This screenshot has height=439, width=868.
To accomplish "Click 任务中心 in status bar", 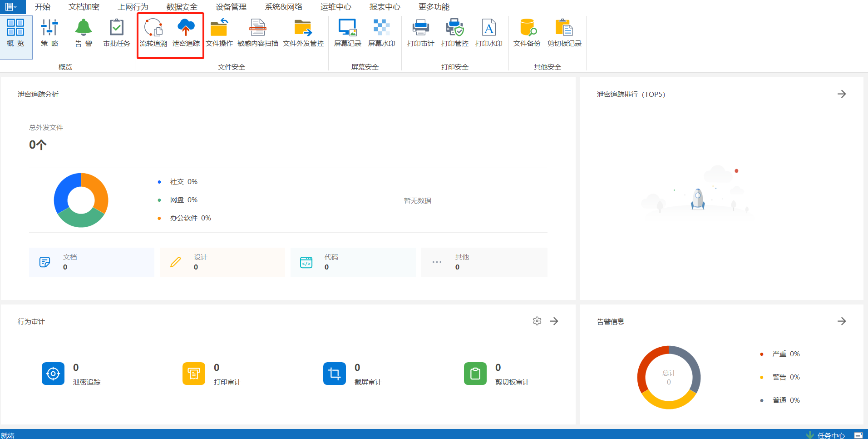I will pyautogui.click(x=830, y=435).
